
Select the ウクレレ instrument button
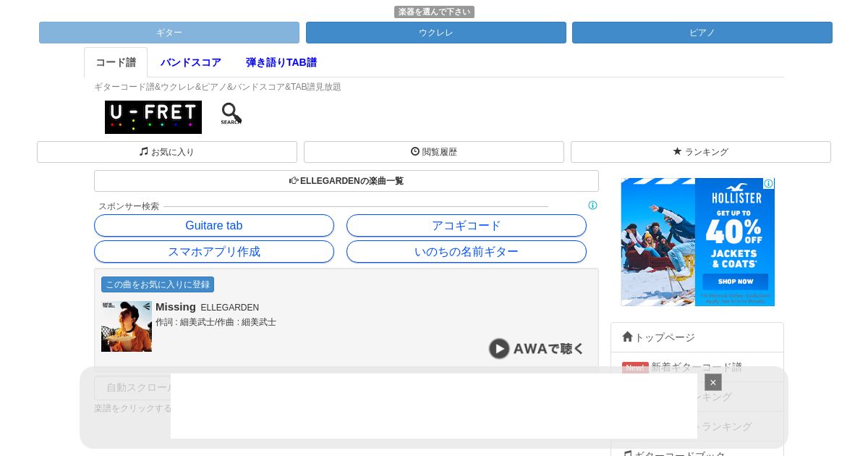[436, 33]
